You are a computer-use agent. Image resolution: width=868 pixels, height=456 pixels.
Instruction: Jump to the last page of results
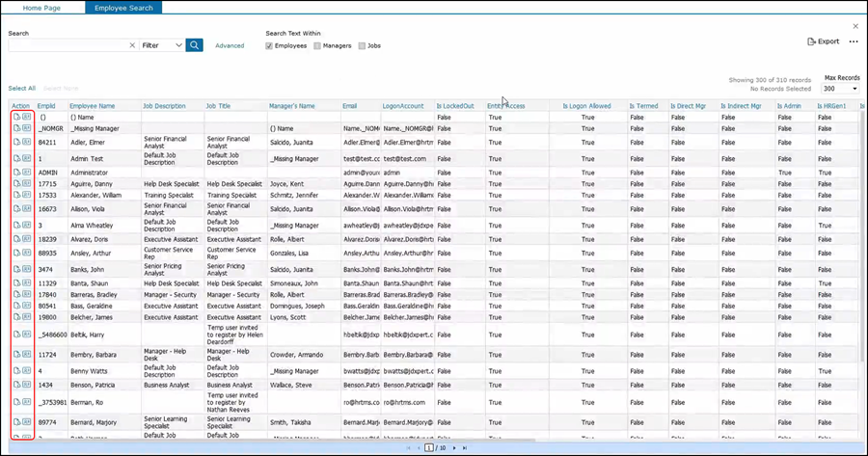click(x=465, y=448)
